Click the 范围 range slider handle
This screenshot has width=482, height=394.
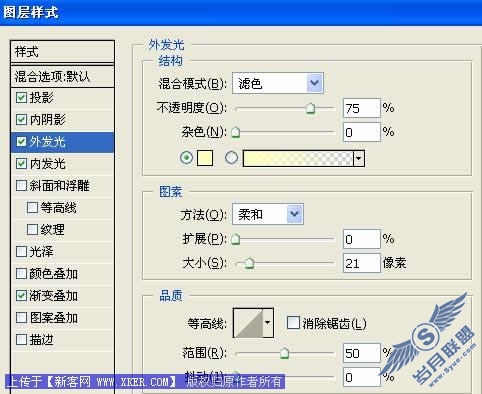click(284, 353)
